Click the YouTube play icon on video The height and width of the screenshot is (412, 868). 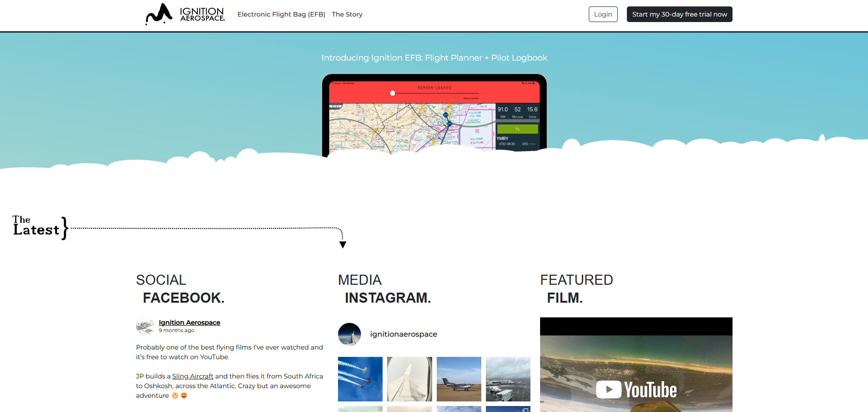pyautogui.click(x=609, y=390)
